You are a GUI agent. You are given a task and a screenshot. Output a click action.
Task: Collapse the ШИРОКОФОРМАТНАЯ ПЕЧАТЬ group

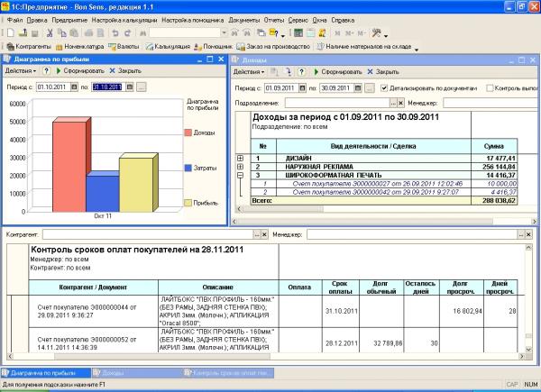click(240, 176)
